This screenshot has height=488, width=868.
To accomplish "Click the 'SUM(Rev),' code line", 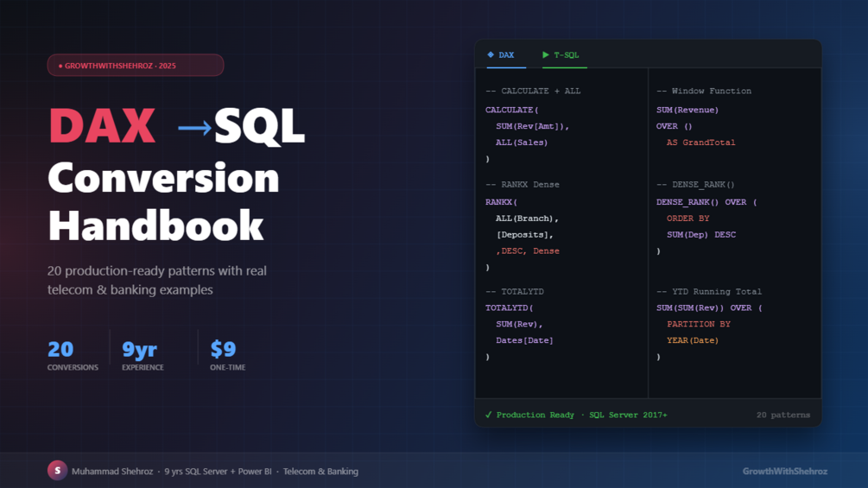I will pos(519,324).
